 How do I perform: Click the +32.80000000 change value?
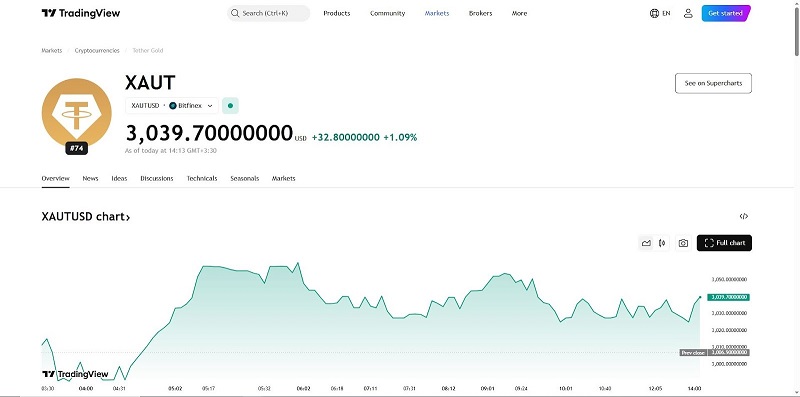click(x=346, y=137)
